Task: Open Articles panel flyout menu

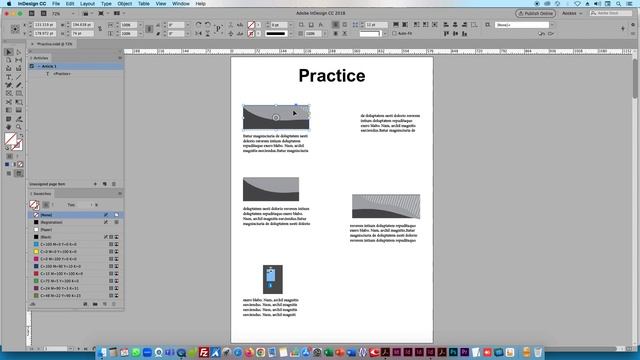Action: [x=120, y=58]
